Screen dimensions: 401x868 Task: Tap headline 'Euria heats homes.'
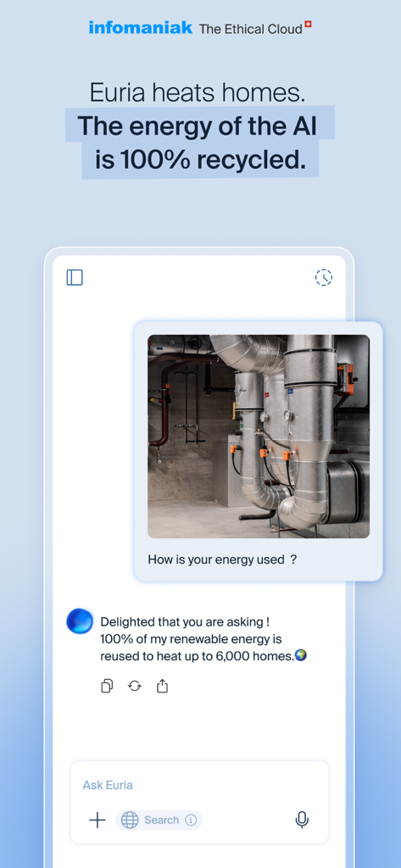[198, 92]
